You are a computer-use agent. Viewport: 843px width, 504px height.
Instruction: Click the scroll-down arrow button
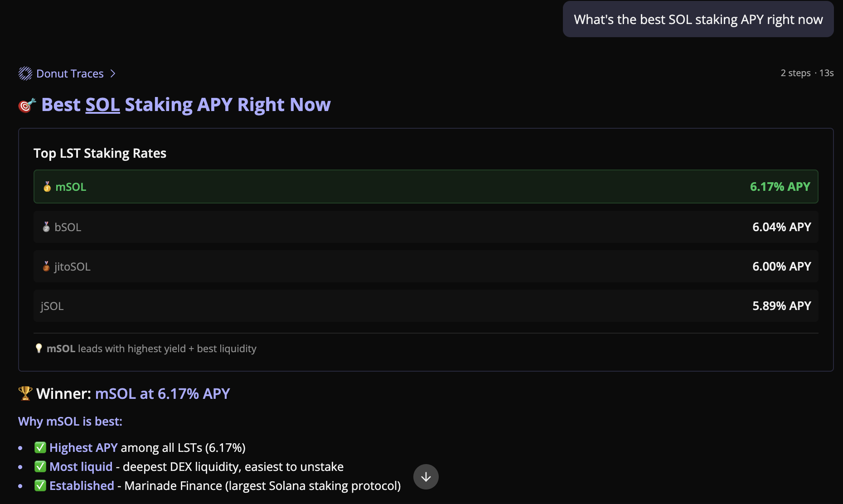tap(426, 477)
